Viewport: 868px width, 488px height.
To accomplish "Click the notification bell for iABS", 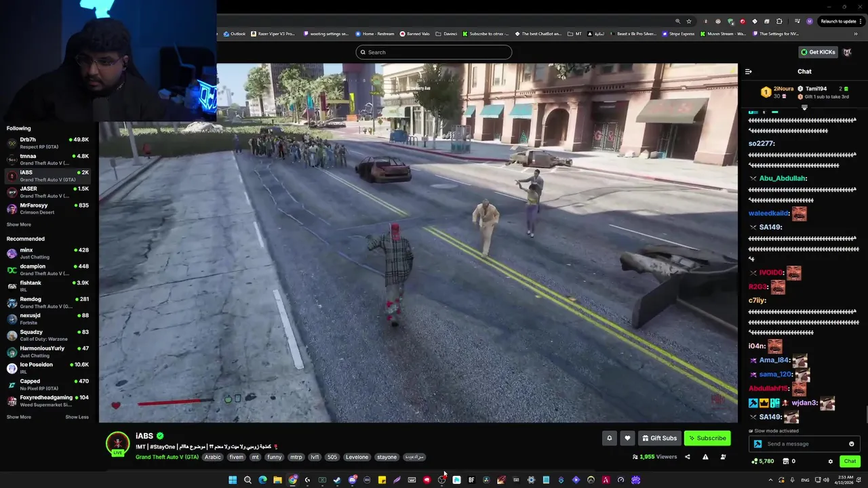I will pos(609,438).
